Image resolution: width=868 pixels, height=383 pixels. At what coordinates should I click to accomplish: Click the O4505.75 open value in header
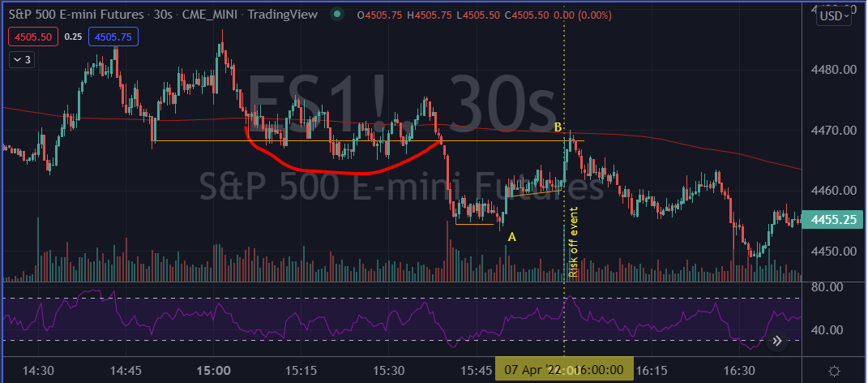[380, 15]
